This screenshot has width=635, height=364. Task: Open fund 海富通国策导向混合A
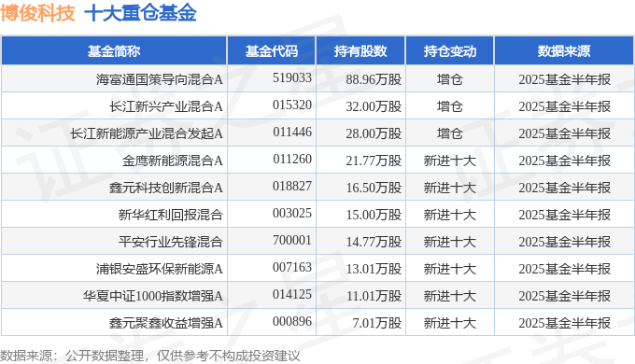159,79
